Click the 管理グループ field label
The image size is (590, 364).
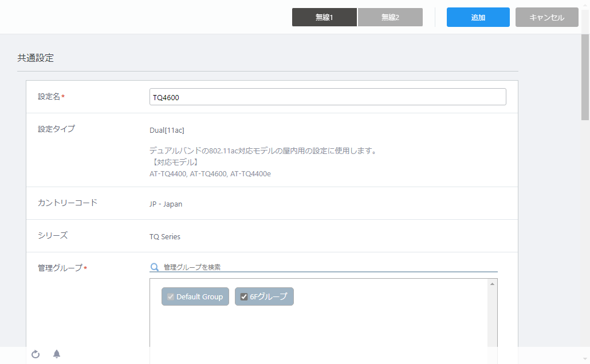(60, 268)
